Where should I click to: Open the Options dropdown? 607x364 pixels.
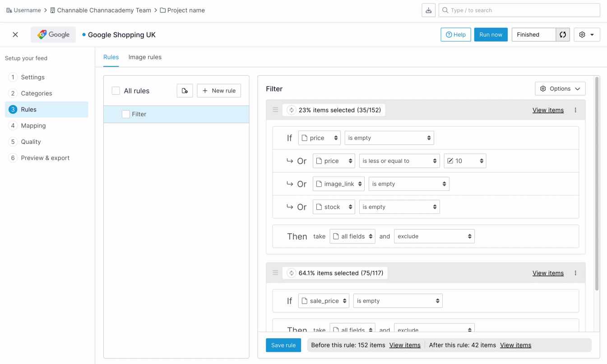click(560, 89)
